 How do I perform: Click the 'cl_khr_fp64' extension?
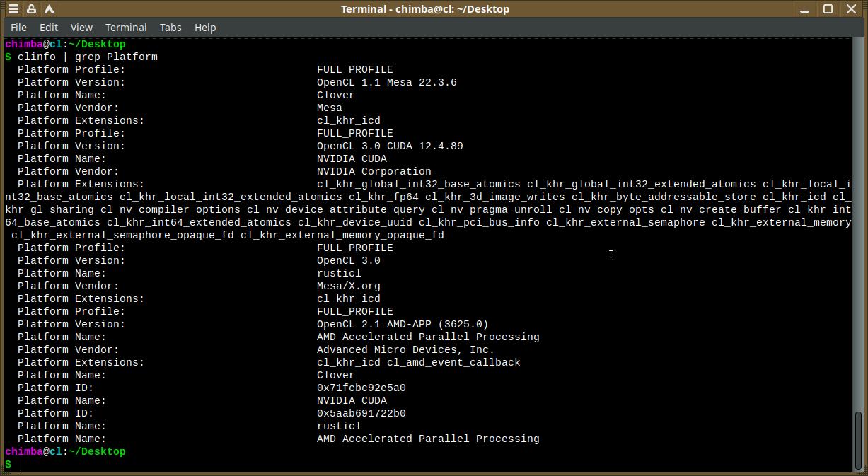point(383,197)
